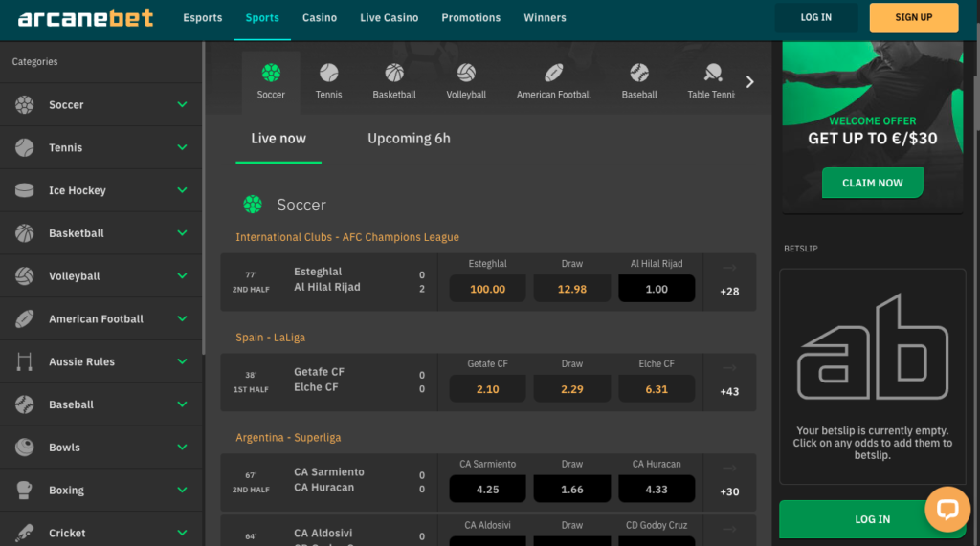Open Promotions in top navigation
The width and height of the screenshot is (980, 546).
(471, 17)
